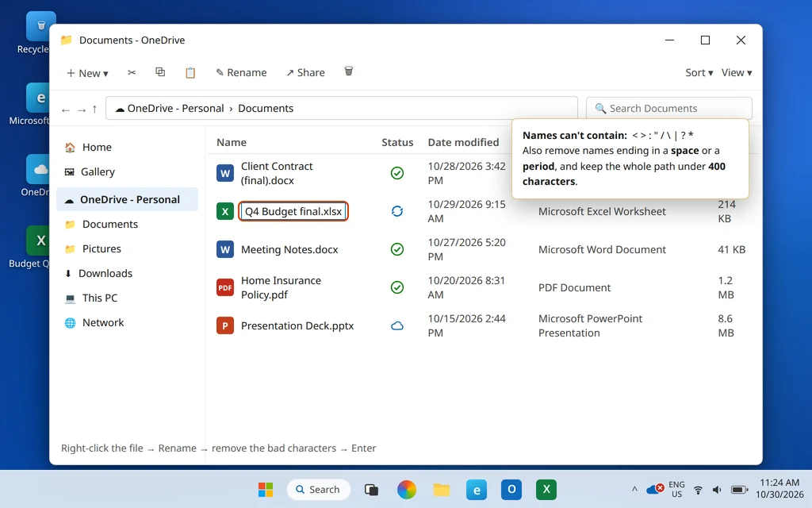Image resolution: width=812 pixels, height=508 pixels.
Task: Open the colorful Copilot taskbar icon
Action: pos(407,489)
